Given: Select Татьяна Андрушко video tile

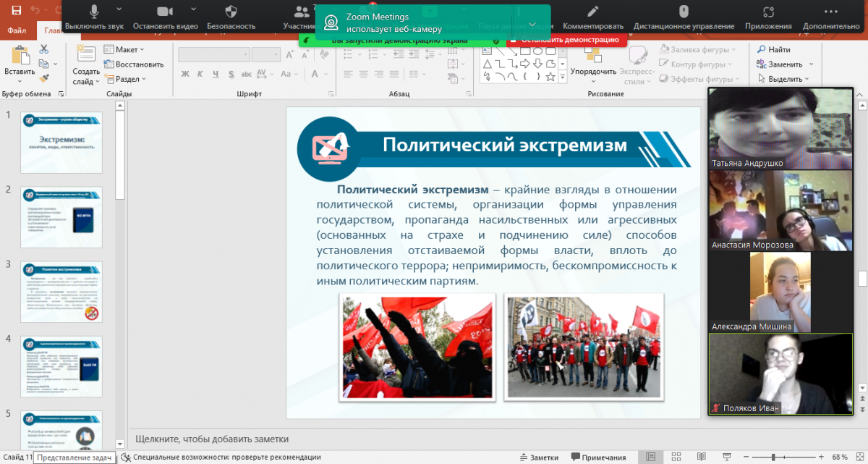Looking at the screenshot, I should click(x=780, y=128).
